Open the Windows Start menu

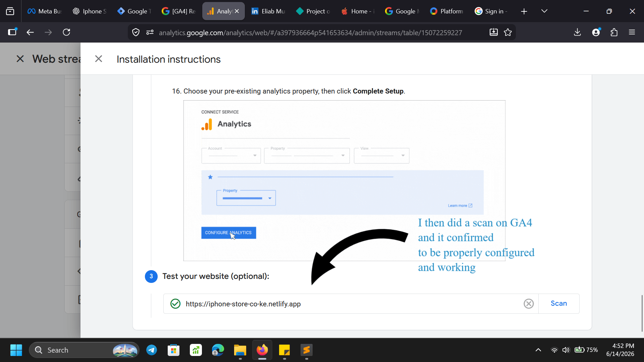pos(16,350)
